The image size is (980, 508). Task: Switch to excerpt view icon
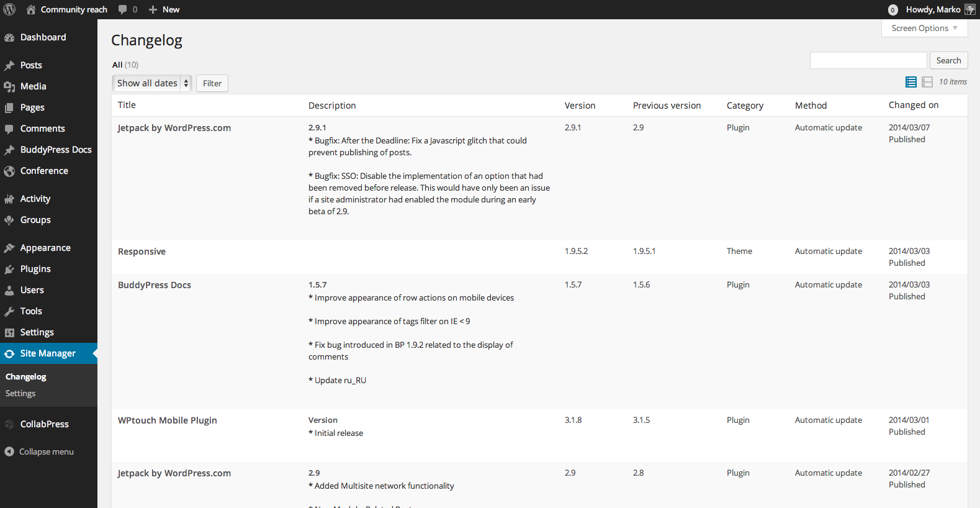click(x=927, y=82)
